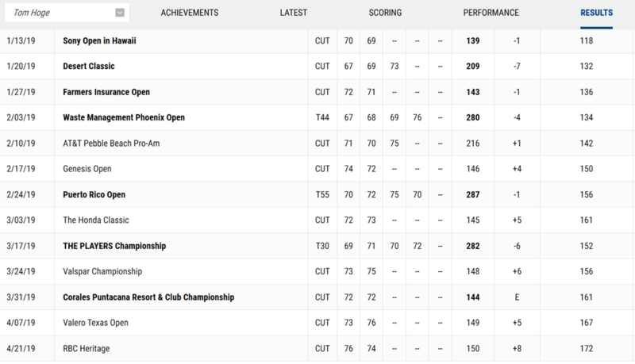Switch to the Latest tab
Image resolution: width=635 pixels, height=364 pixels.
294,13
